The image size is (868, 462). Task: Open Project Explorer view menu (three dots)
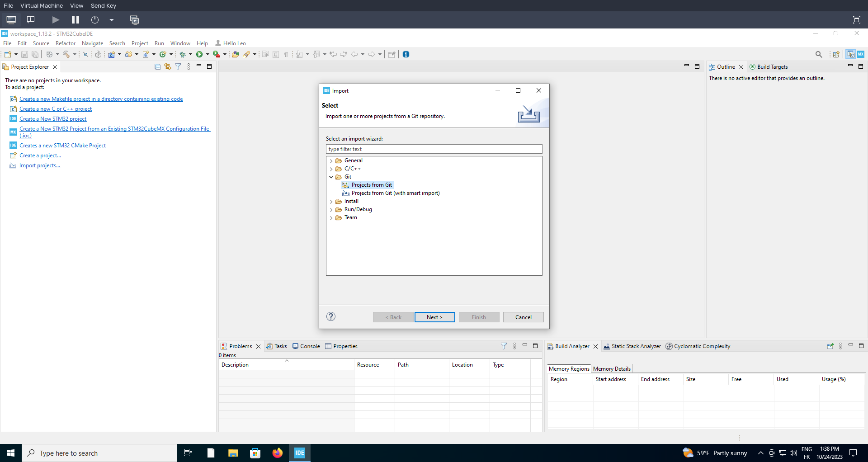tap(189, 67)
